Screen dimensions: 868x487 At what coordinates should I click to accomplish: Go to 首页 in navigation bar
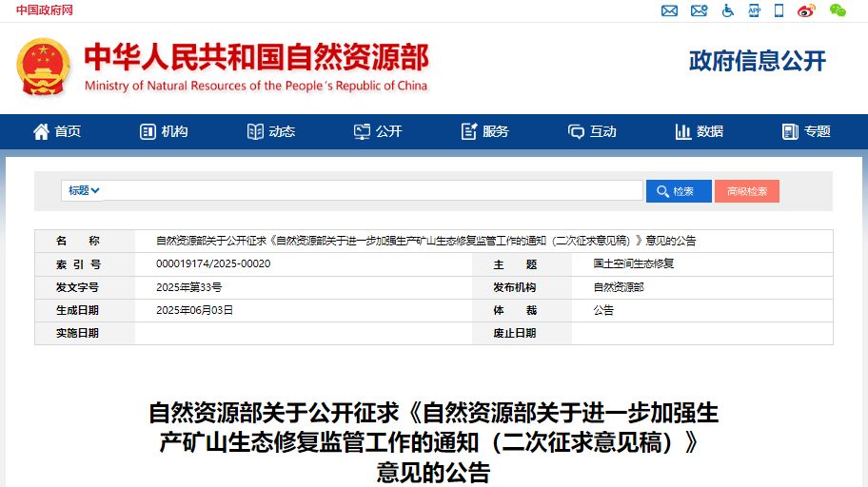tap(57, 131)
